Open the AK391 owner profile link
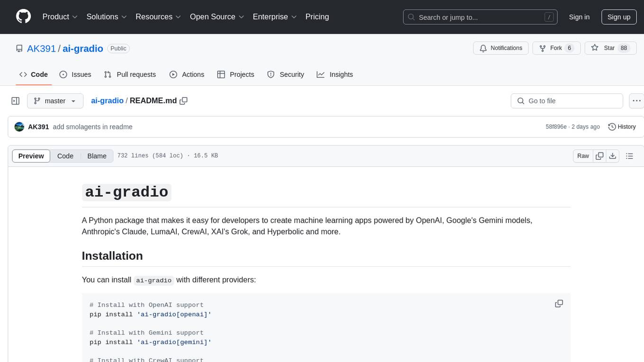This screenshot has height=362, width=644. pyautogui.click(x=41, y=48)
